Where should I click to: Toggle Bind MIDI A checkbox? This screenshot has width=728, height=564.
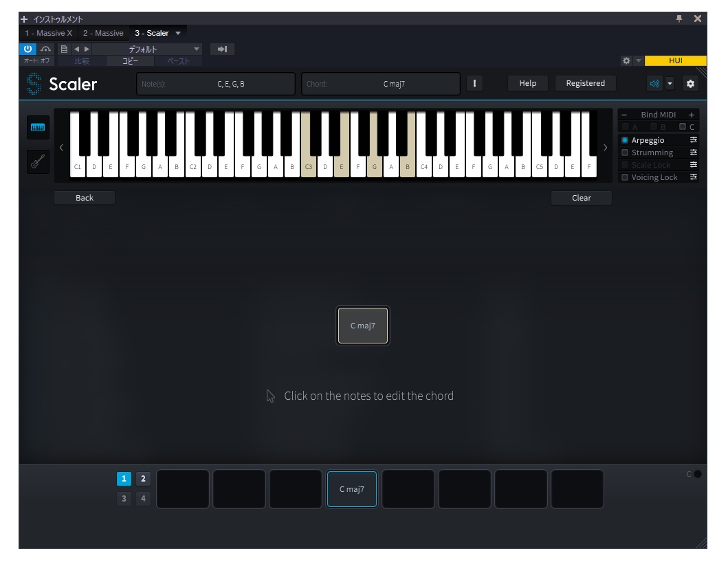(626, 126)
